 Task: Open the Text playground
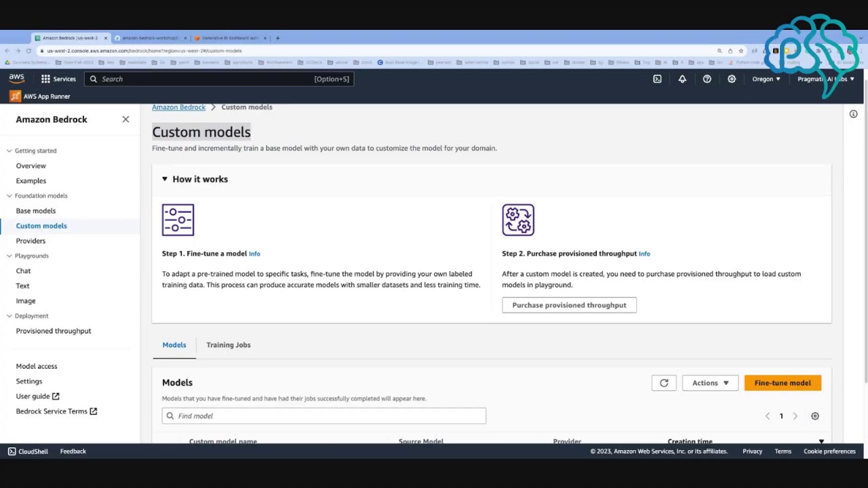[22, 286]
